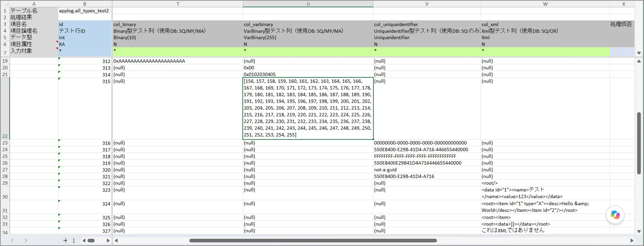Click the Binary(10) data type cell
Viewport: 644px width, 246px height.
178,37
